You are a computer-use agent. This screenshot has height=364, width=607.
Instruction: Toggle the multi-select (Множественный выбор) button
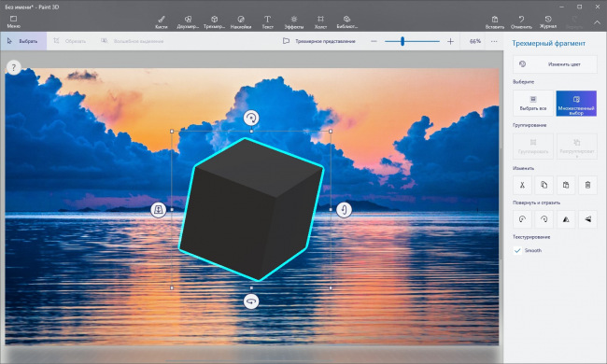tap(576, 104)
